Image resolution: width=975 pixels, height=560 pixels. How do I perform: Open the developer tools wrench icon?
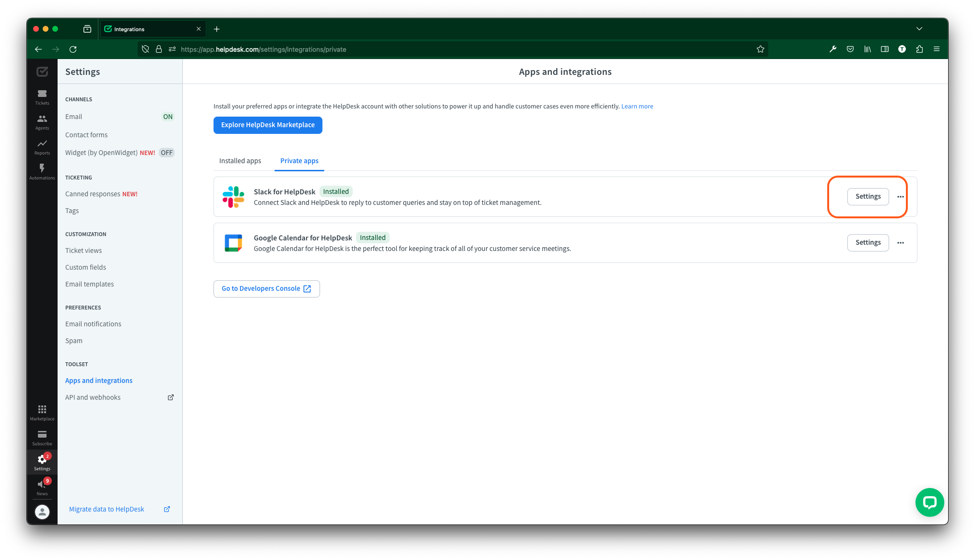833,49
